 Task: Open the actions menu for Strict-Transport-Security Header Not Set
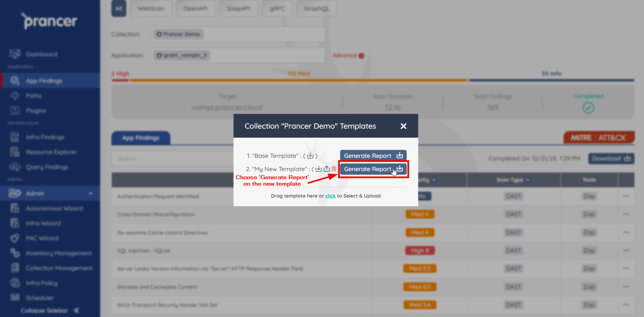626,305
